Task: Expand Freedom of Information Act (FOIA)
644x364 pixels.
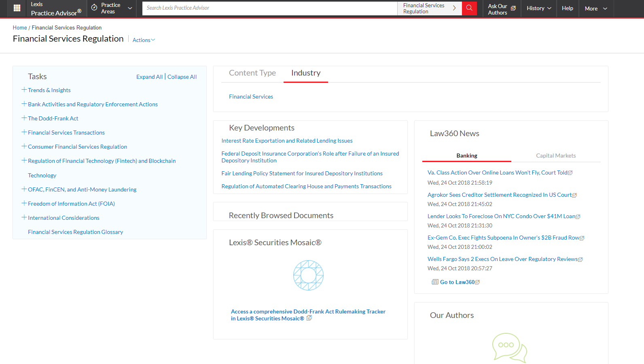Action: coord(24,203)
